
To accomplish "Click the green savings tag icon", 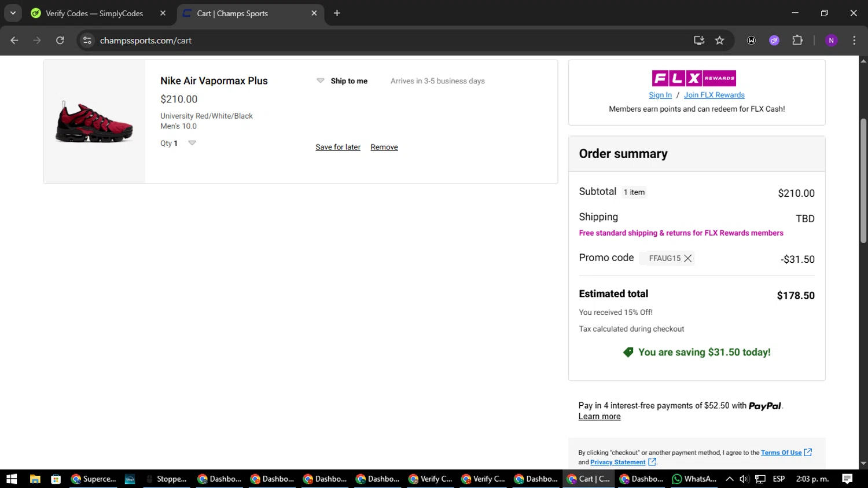I will point(628,353).
